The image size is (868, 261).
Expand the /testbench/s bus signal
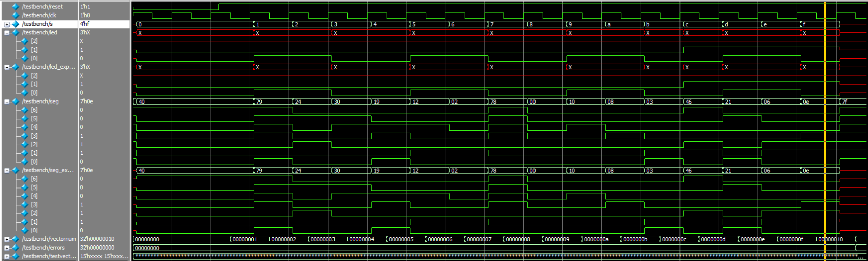pos(7,24)
